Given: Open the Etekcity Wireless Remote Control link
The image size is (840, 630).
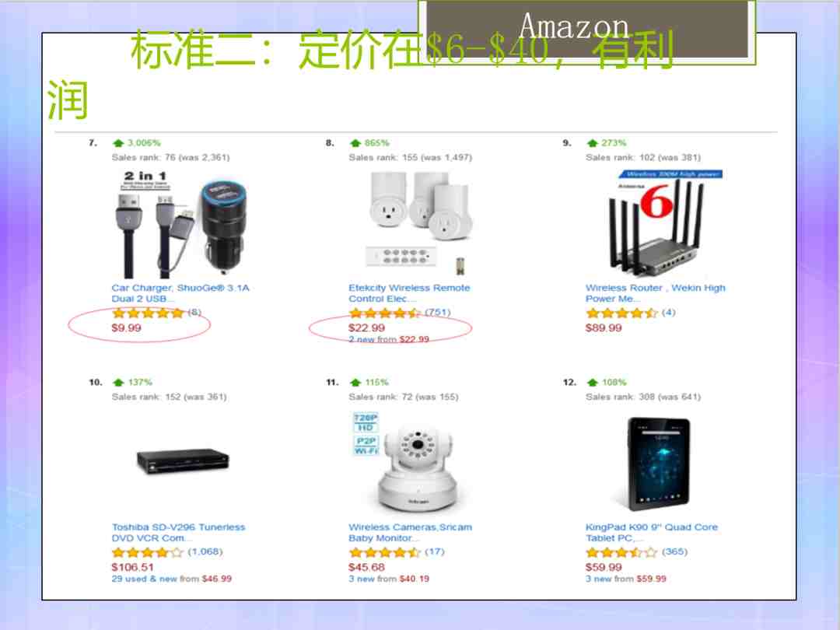Looking at the screenshot, I should coord(409,293).
